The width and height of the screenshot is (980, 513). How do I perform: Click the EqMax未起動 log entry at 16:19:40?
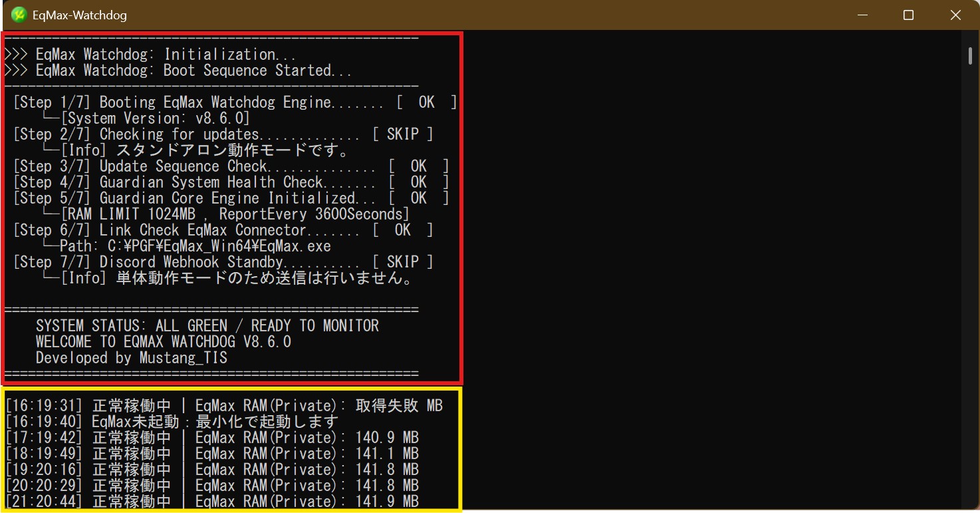(x=172, y=422)
